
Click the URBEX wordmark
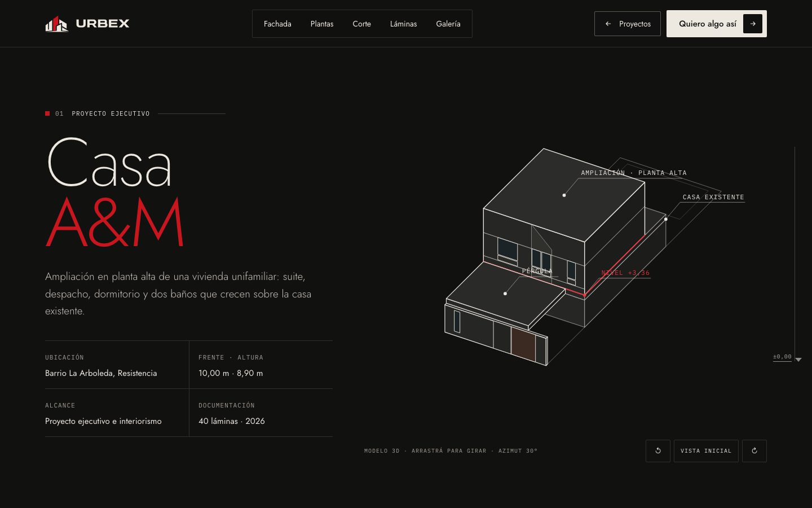(x=103, y=24)
